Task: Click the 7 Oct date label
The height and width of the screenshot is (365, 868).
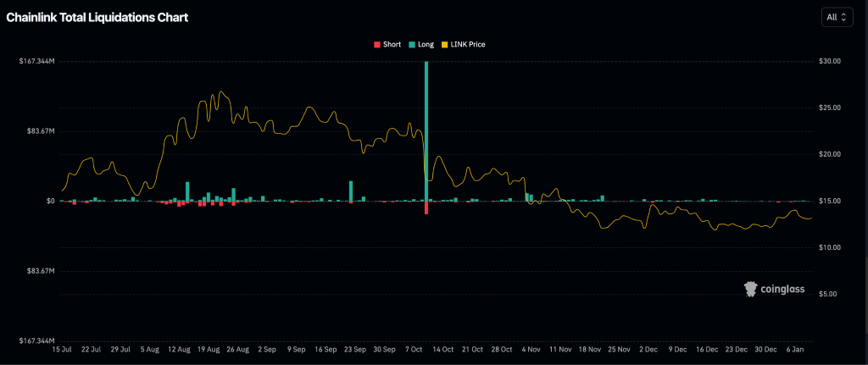Action: click(x=414, y=350)
